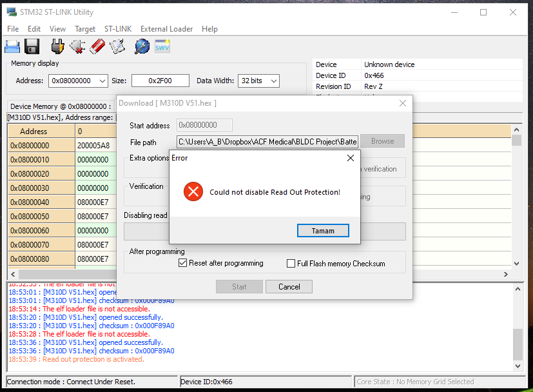Click the log panel scroll up arrow
Viewport: 533px width, 392px height.
click(518, 289)
